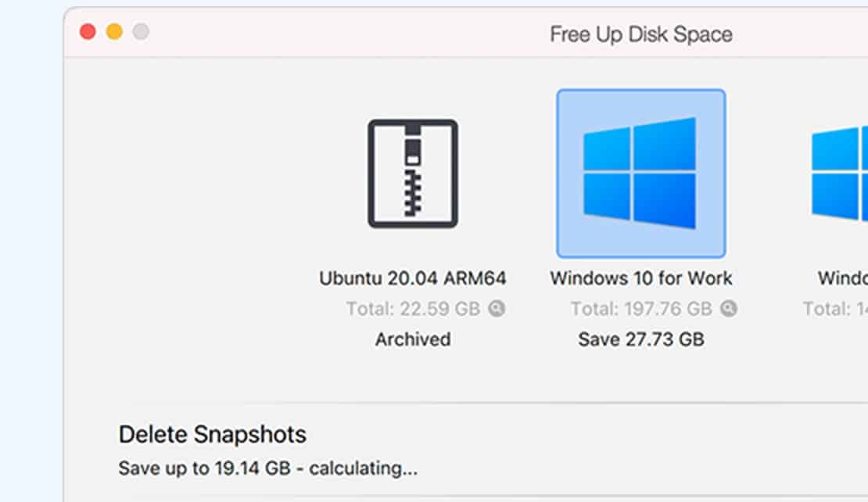Click the Save 27.73 GB label
Screen dimensions: 868x502
(x=641, y=339)
